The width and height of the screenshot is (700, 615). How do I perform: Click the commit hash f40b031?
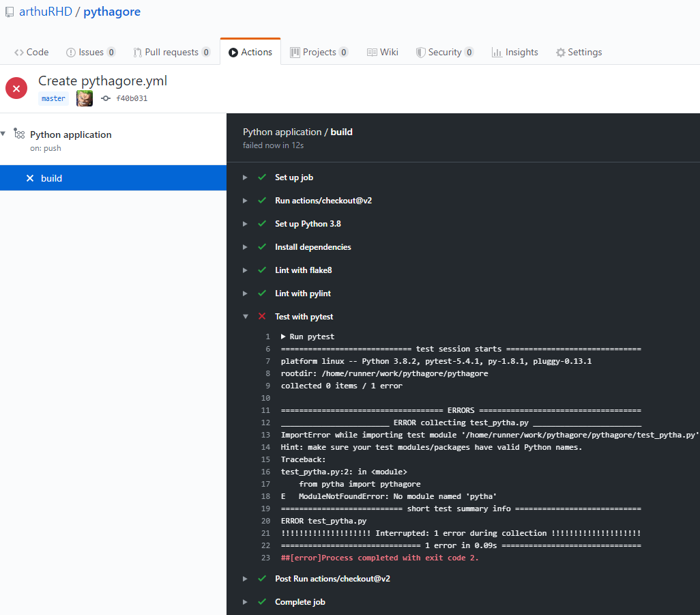[131, 98]
